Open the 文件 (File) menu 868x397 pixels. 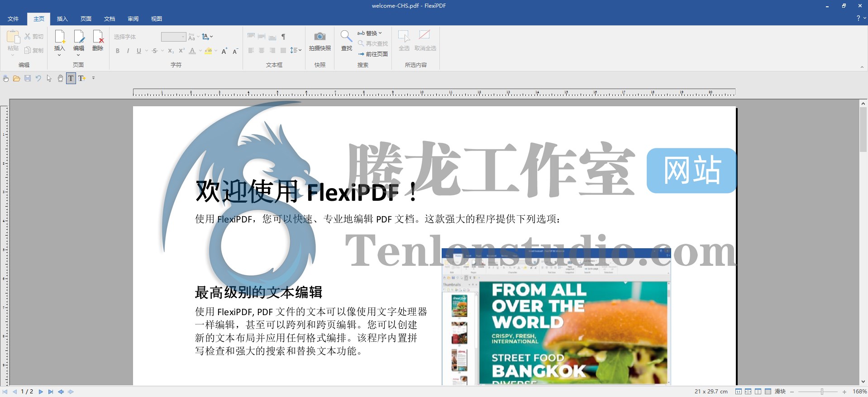[13, 19]
